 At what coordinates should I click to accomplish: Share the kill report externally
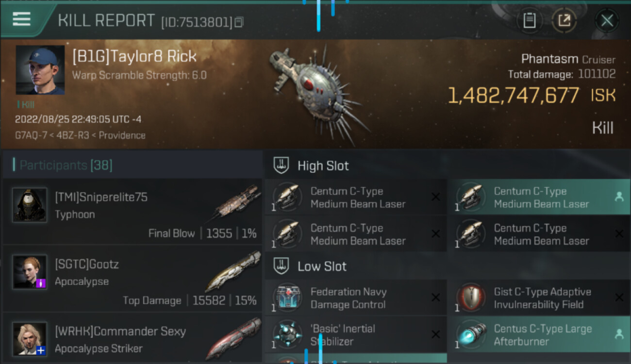tap(564, 20)
